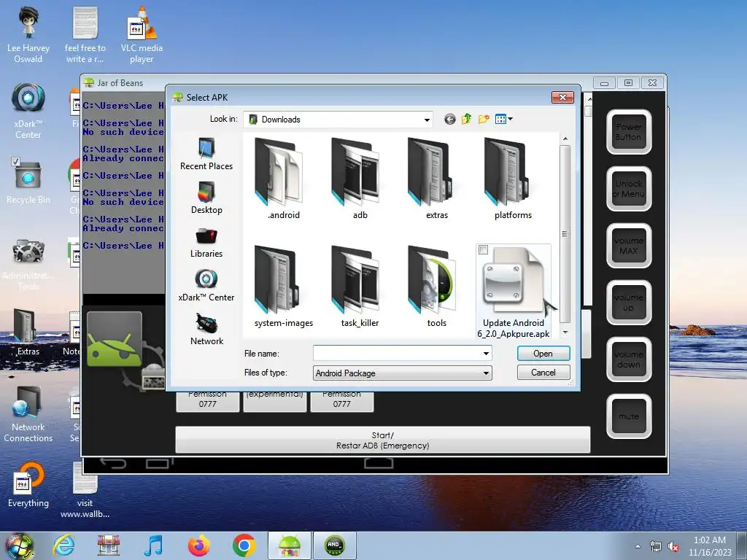Switch to Jar of Beans taskbar button
The width and height of the screenshot is (747, 560).
tap(289, 545)
